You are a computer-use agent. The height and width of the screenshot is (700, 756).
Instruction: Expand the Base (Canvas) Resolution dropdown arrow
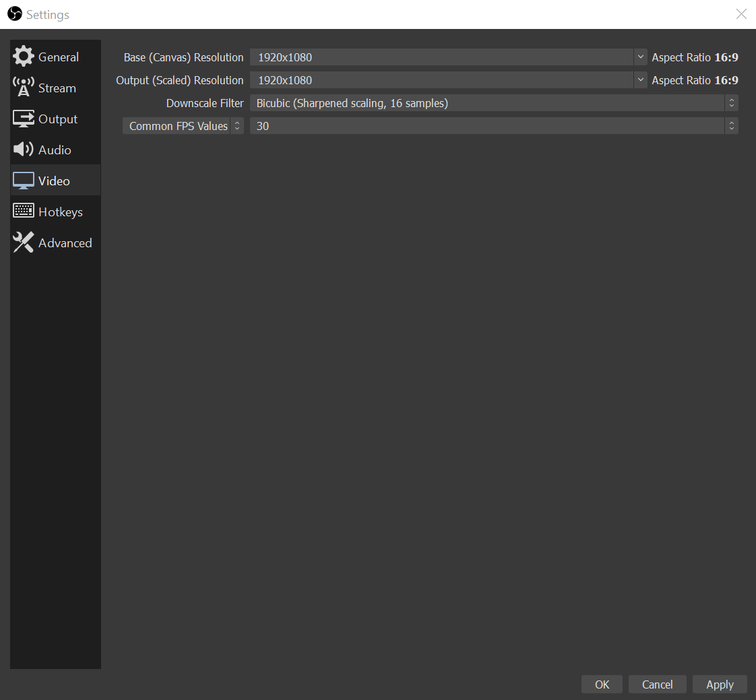640,57
